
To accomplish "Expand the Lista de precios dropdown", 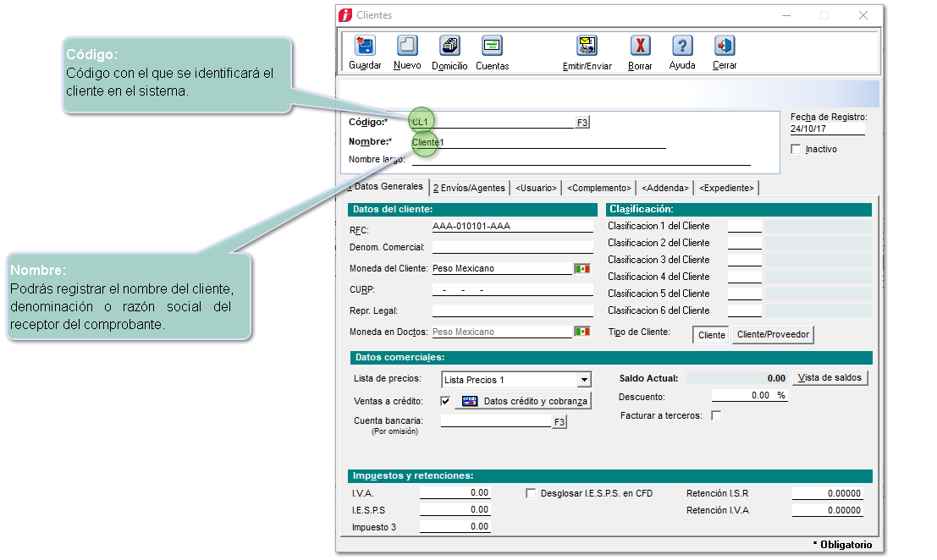I will pyautogui.click(x=583, y=381).
